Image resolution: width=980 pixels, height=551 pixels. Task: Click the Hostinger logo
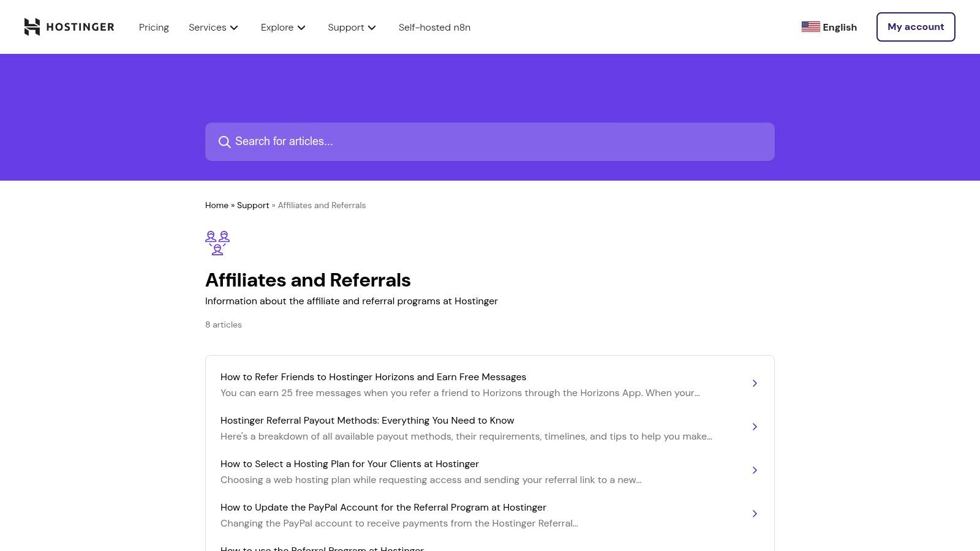coord(69,27)
